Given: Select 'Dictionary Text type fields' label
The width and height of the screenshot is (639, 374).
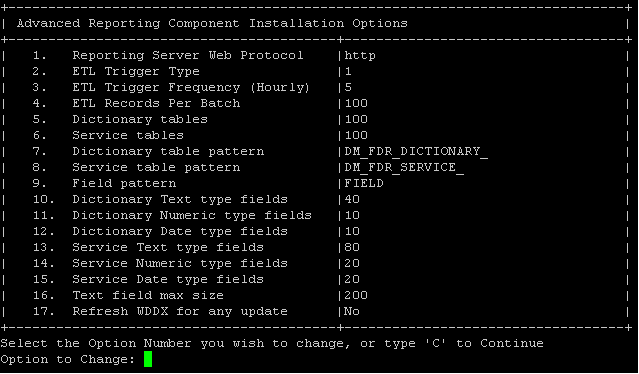Looking at the screenshot, I should click(180, 199).
